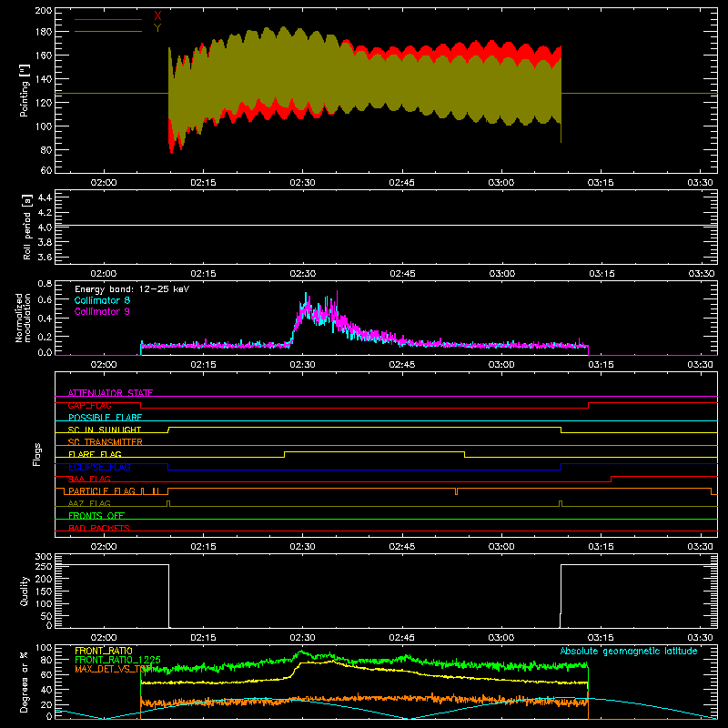Click the PARTICLE_FLAG dip near 02:53
This screenshot has width=728, height=728.
click(x=457, y=491)
